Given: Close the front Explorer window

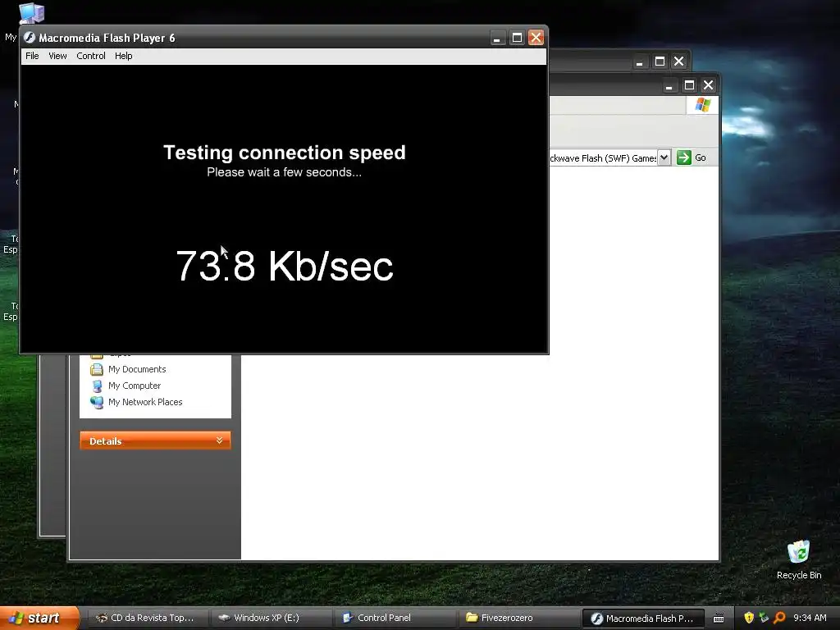Looking at the screenshot, I should (x=708, y=85).
